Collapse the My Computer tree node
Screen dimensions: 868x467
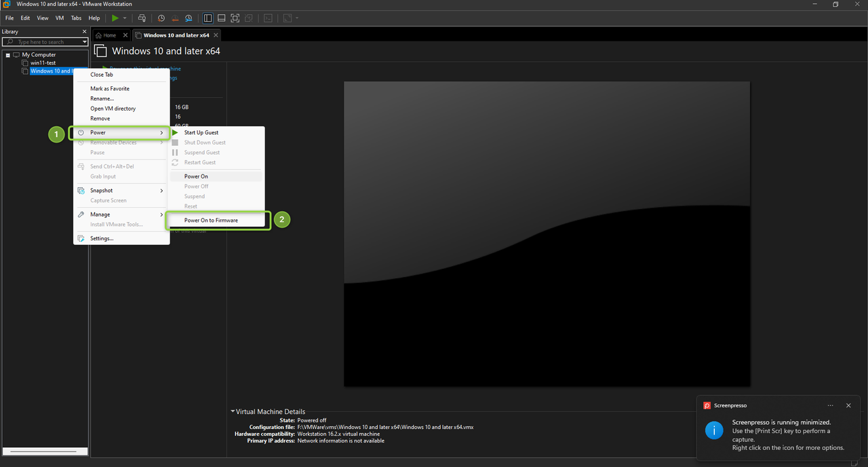pyautogui.click(x=7, y=55)
